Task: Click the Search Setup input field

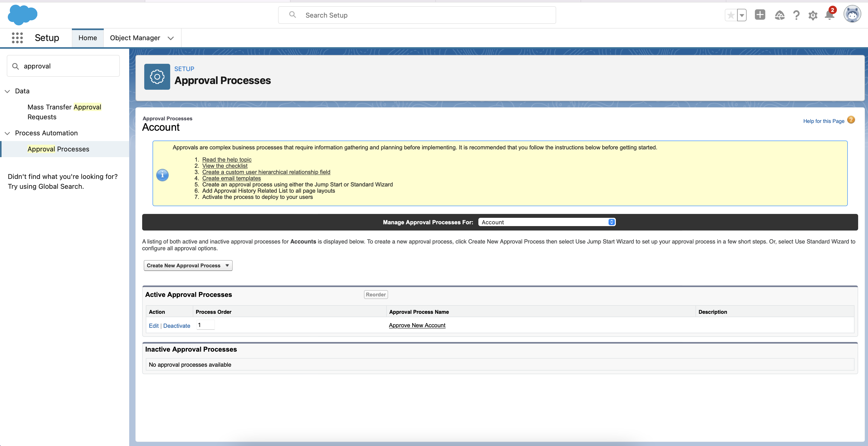Action: pos(417,15)
